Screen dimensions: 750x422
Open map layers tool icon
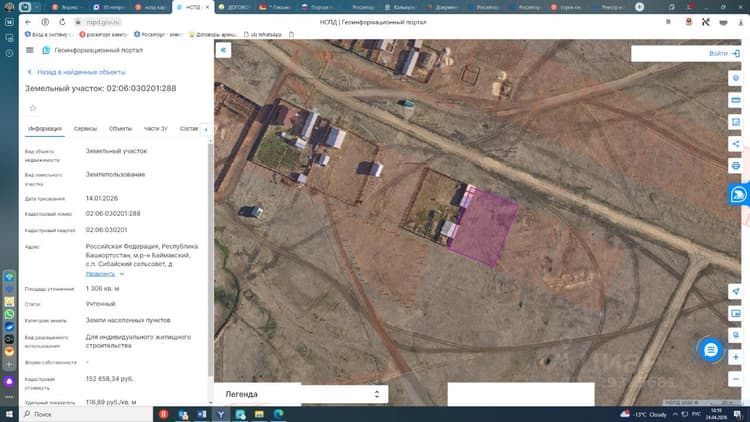736,78
